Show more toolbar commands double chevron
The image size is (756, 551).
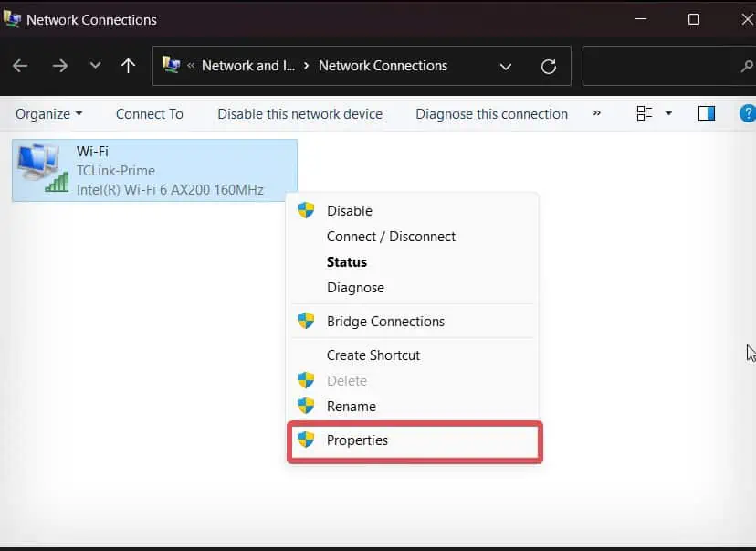pos(596,113)
